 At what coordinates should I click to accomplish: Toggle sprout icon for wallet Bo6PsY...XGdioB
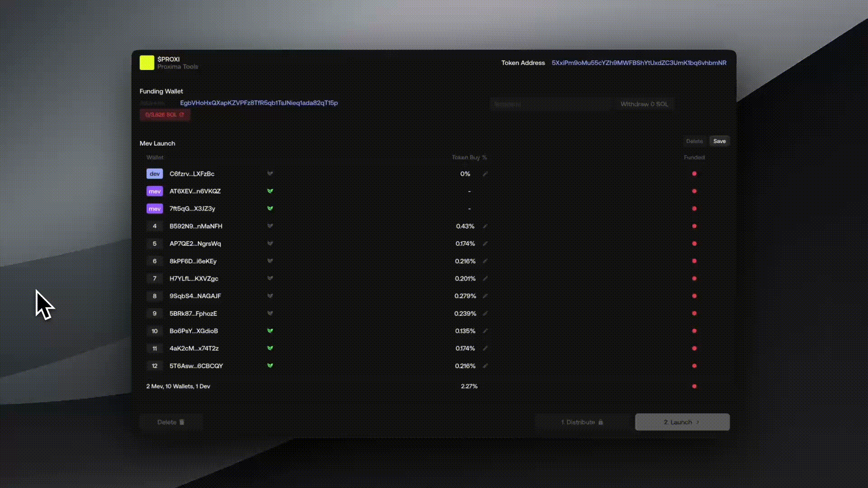270,331
